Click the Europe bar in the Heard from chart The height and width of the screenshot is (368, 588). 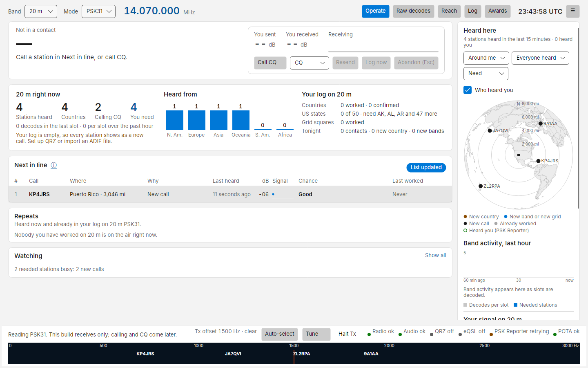(196, 120)
